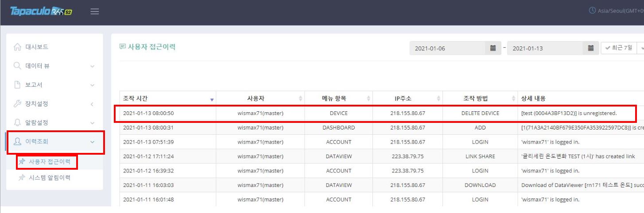
Task: Click the 최근 7일 button
Action: pyautogui.click(x=618, y=48)
